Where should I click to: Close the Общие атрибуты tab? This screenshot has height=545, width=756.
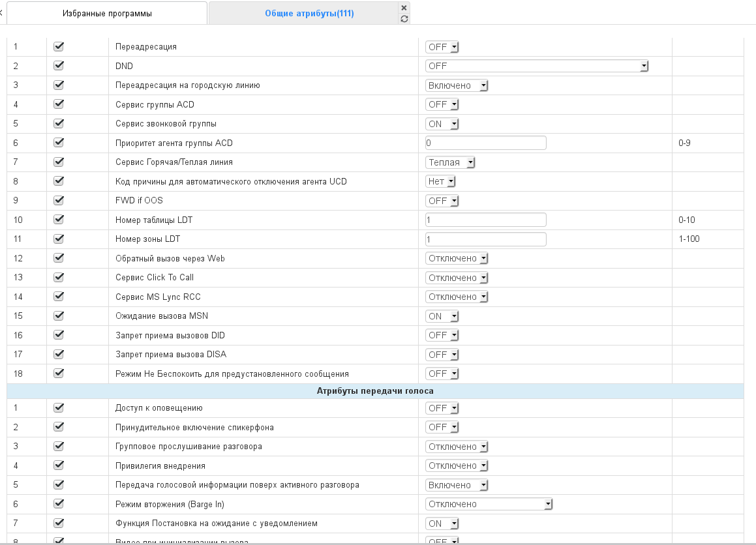point(404,7)
